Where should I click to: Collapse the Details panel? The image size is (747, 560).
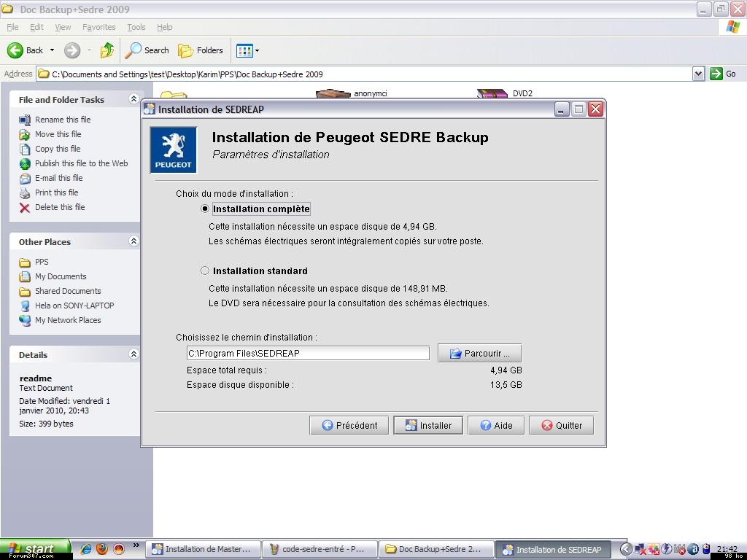[133, 354]
